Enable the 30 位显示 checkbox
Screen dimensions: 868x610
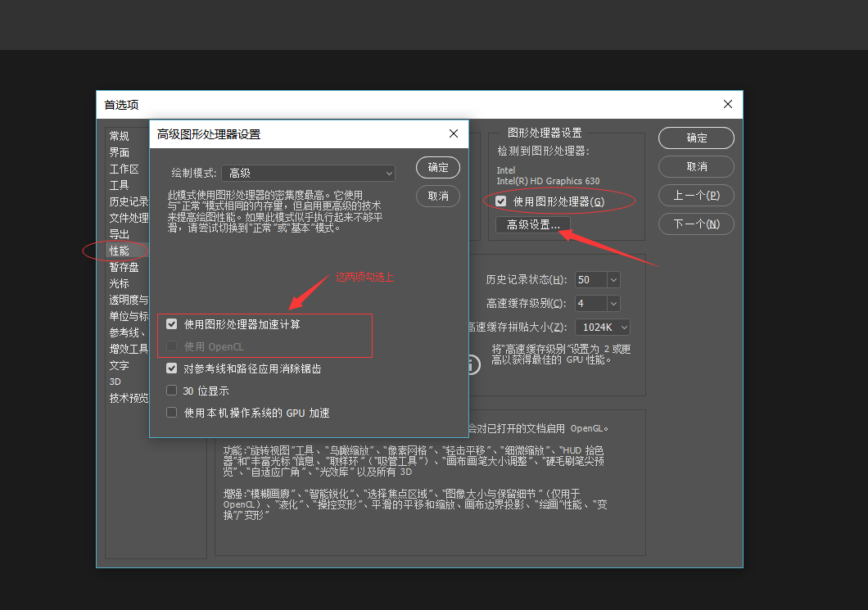coord(172,391)
